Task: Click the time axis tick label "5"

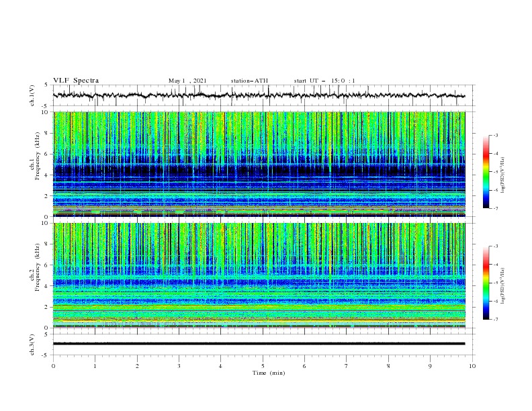Action: tap(263, 366)
